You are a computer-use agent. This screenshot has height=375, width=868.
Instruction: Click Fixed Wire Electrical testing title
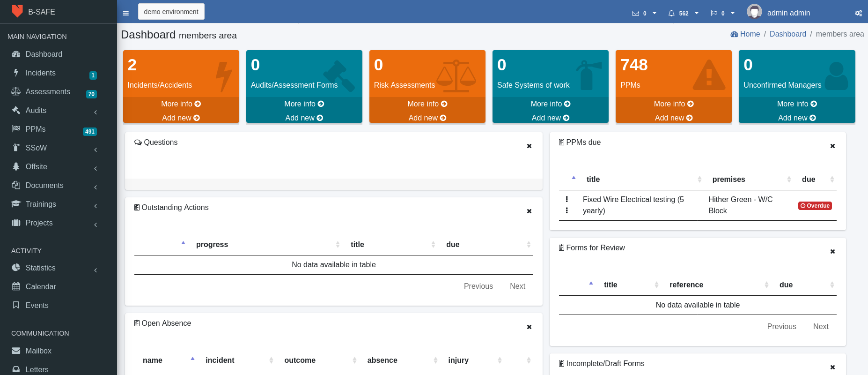(x=633, y=205)
